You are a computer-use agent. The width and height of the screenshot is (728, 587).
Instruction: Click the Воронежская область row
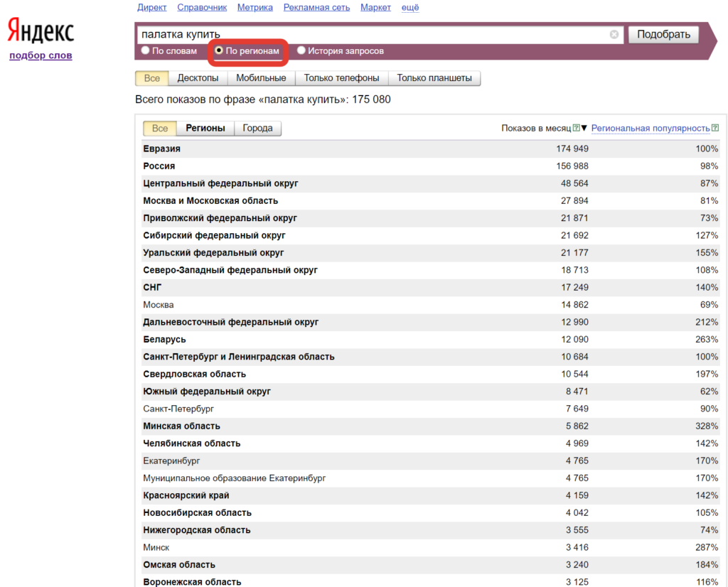[x=431, y=581]
